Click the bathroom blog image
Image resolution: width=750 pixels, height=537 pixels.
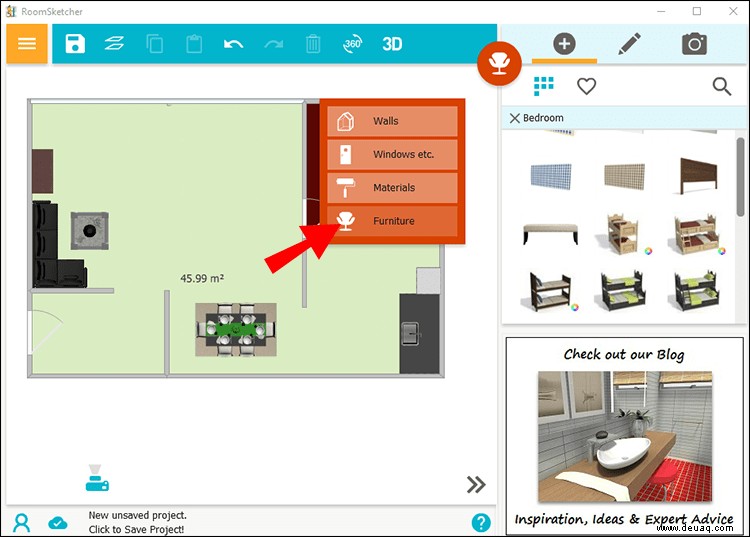625,437
